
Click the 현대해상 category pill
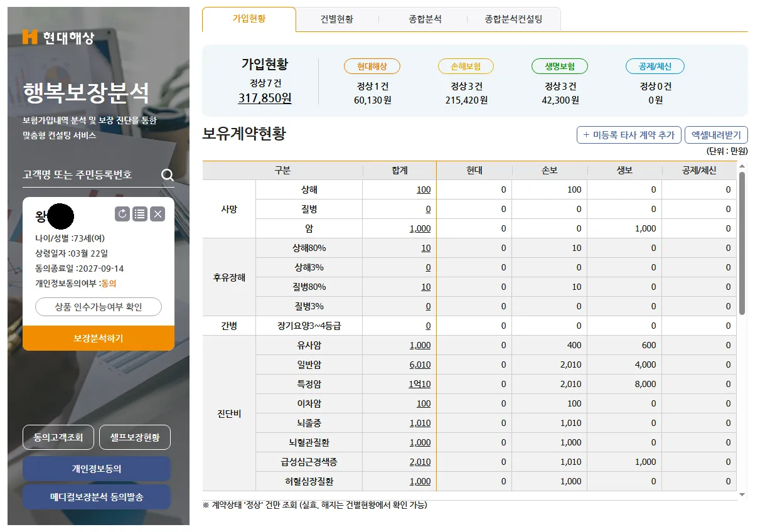[x=372, y=66]
